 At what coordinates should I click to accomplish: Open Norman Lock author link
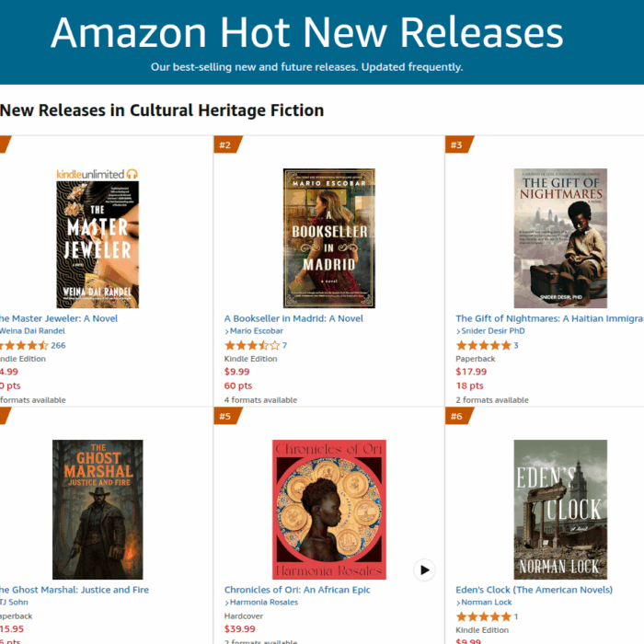[x=487, y=602]
